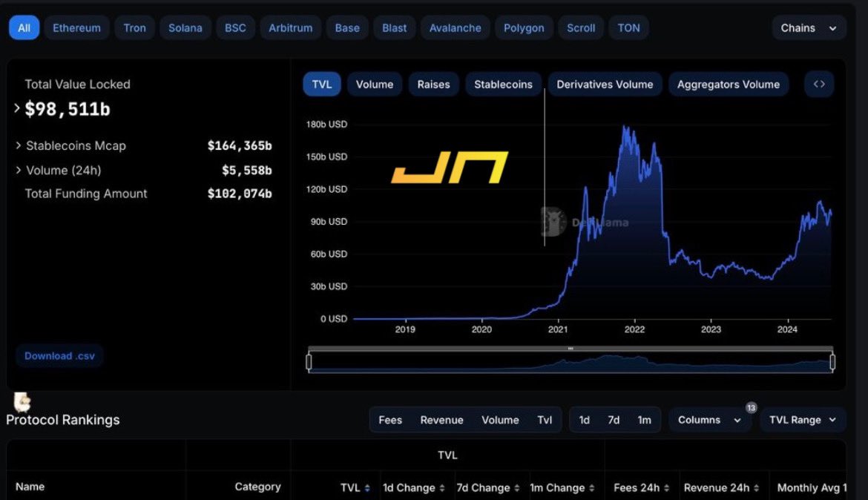Enable the Stablecoins chart toggle
868x500 pixels.
tap(503, 84)
